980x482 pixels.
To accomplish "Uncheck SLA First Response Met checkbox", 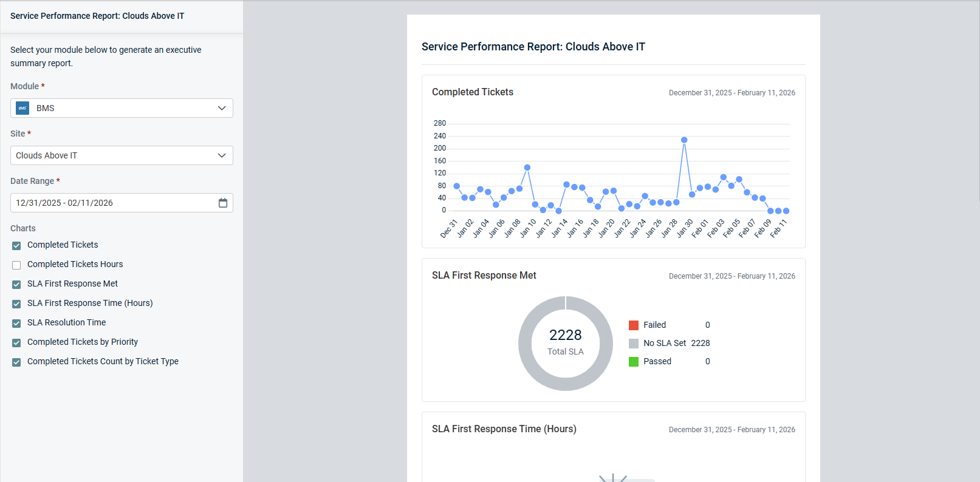I will coord(16,284).
